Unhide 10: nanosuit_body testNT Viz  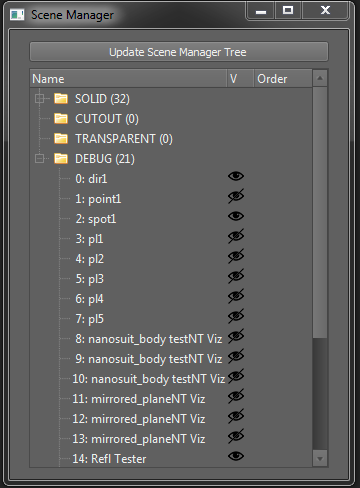coord(236,376)
